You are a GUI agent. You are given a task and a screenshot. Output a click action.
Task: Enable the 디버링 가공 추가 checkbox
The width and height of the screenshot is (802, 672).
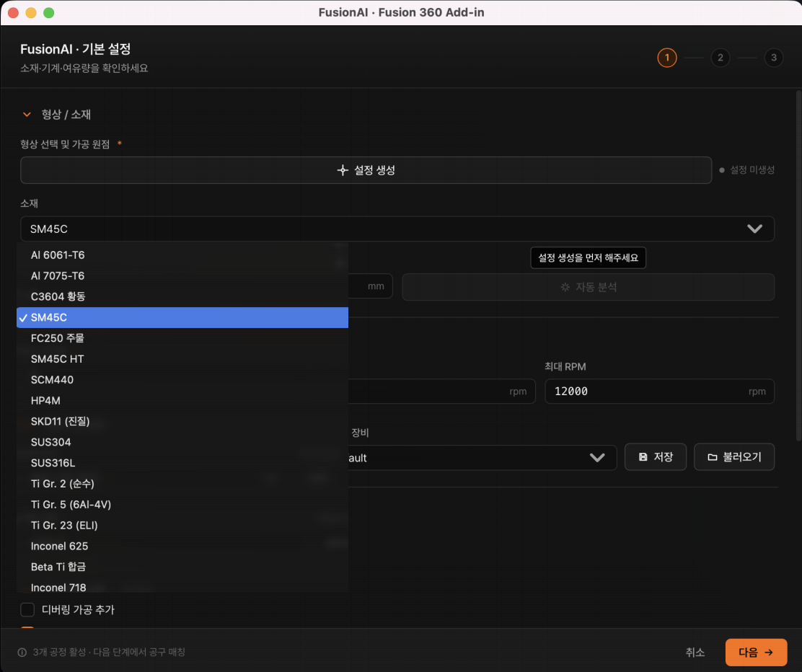(x=27, y=609)
